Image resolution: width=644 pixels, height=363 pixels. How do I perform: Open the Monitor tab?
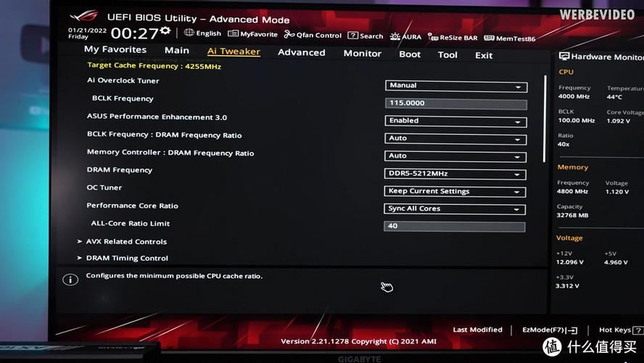(x=363, y=54)
